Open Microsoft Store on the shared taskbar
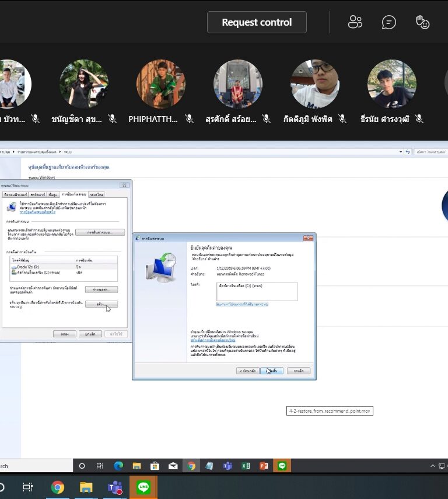 click(x=155, y=466)
